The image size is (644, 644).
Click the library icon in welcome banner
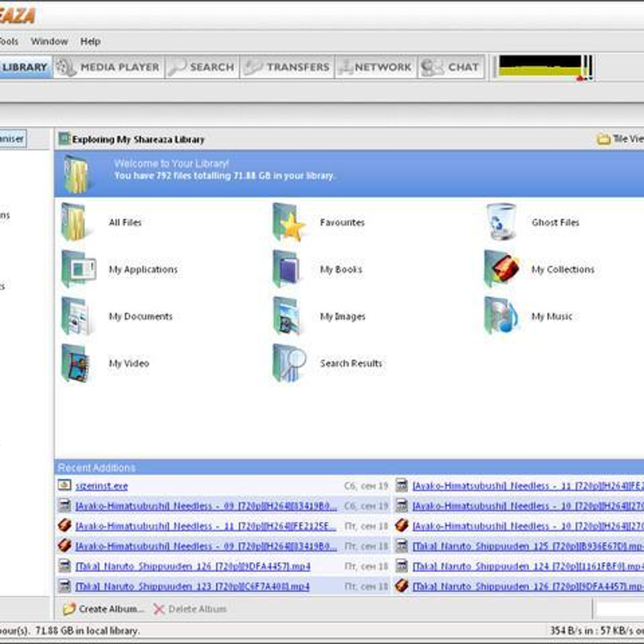(x=76, y=174)
